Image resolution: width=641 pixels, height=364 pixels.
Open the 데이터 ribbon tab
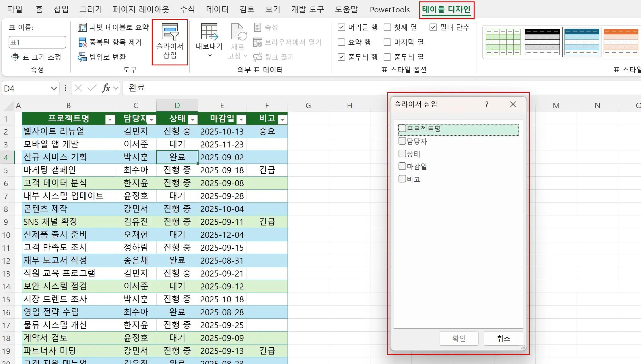(x=217, y=10)
